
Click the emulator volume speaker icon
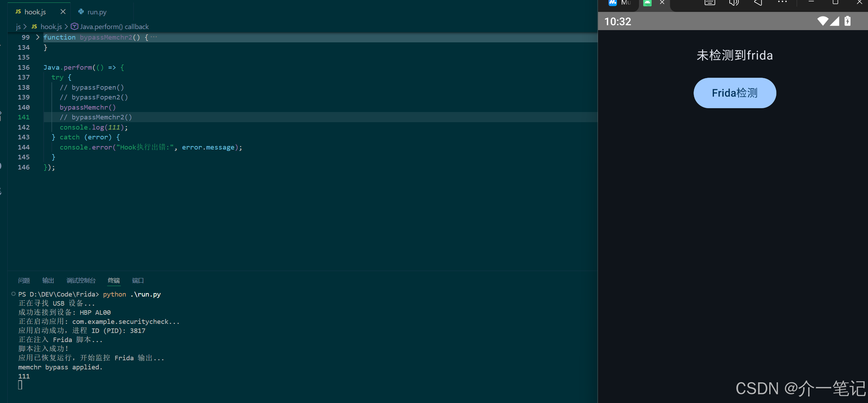point(734,3)
